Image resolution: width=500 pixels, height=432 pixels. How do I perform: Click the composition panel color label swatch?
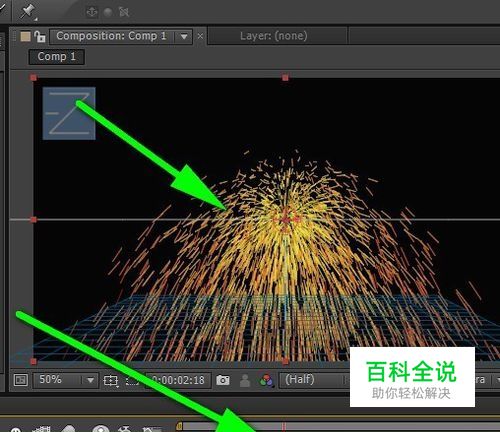click(26, 36)
